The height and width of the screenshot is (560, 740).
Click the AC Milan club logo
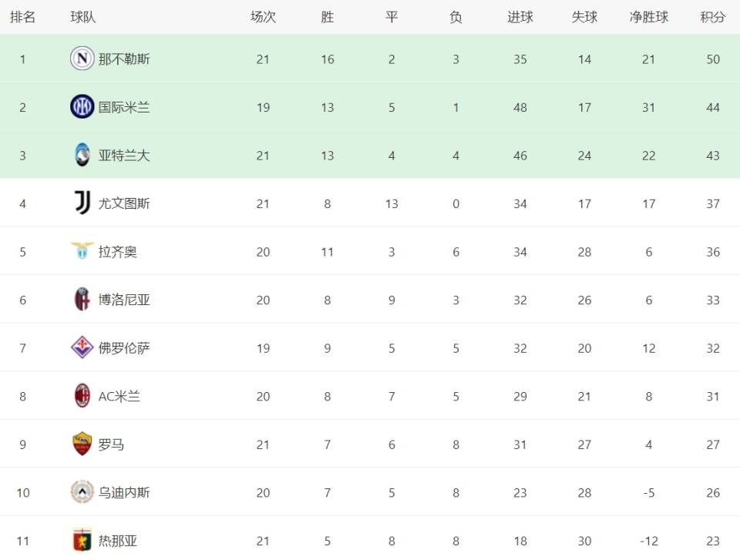(82, 396)
